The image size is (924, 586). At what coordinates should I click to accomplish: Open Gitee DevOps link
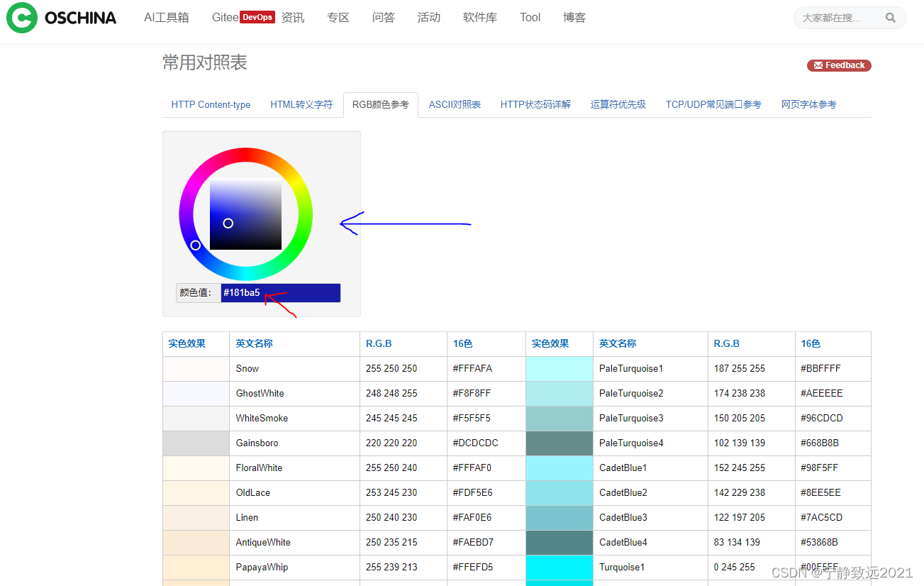(243, 18)
